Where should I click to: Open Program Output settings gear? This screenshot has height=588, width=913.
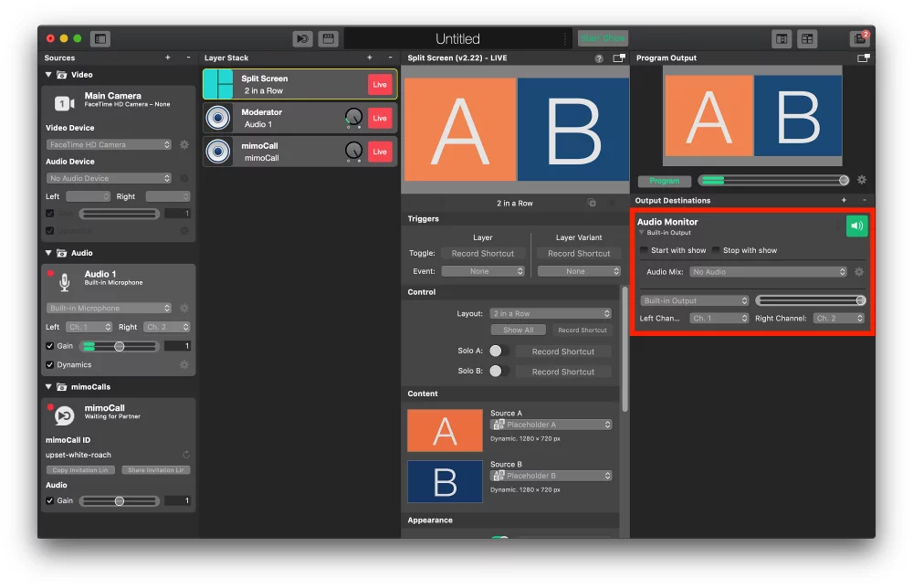[x=862, y=180]
